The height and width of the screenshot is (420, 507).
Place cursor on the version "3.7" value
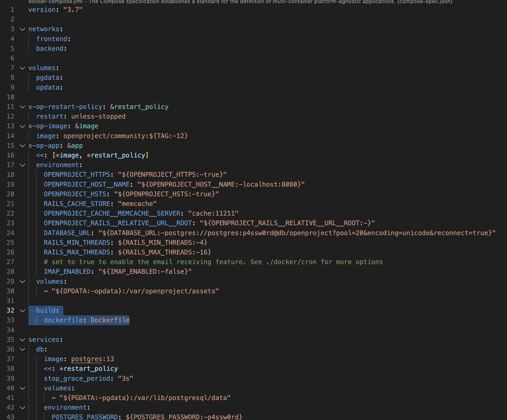(x=73, y=10)
